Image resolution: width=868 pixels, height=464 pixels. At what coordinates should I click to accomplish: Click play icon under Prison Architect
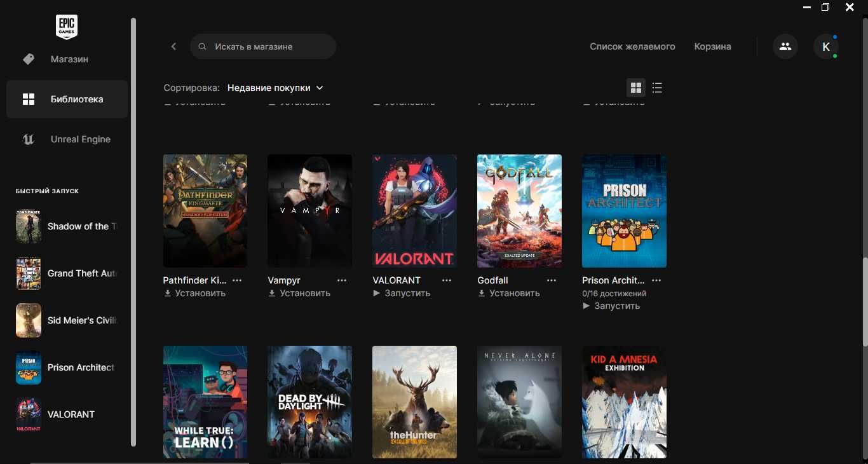(x=586, y=306)
